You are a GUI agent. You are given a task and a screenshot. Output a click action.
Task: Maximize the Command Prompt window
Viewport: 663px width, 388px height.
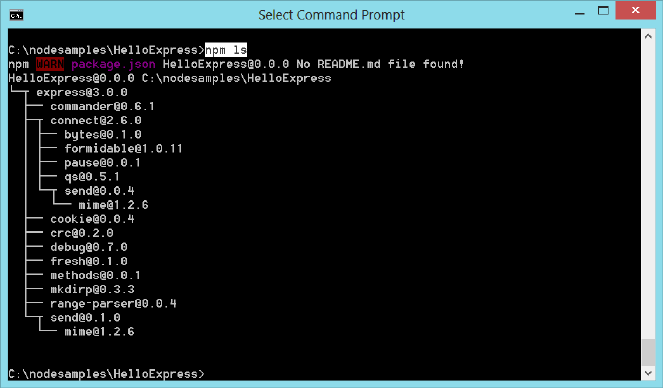pos(603,11)
